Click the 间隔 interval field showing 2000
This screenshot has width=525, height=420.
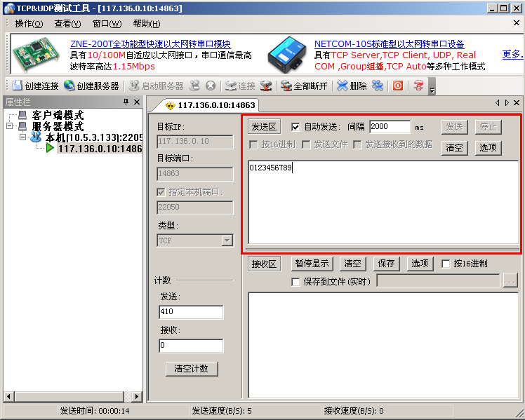(x=390, y=127)
